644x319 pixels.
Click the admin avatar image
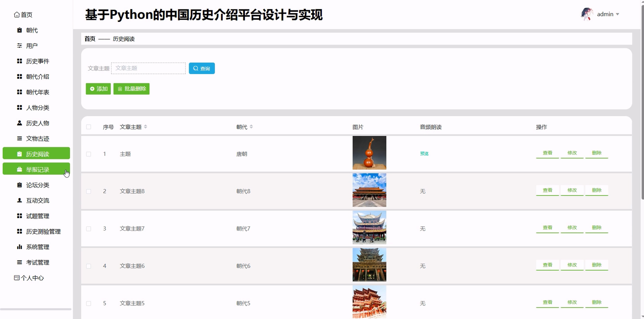click(x=587, y=14)
